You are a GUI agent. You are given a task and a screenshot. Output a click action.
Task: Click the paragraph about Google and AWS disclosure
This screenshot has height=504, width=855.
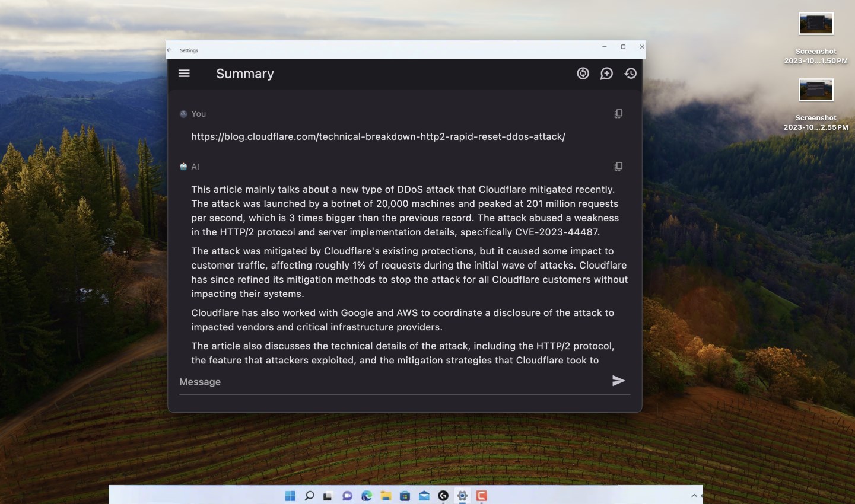[x=402, y=320]
